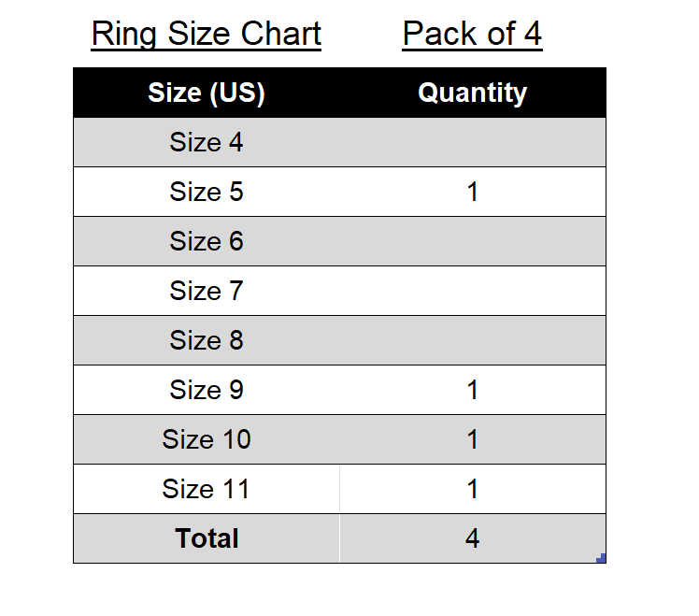
Task: Click the Size 7 cell
Action: [207, 291]
